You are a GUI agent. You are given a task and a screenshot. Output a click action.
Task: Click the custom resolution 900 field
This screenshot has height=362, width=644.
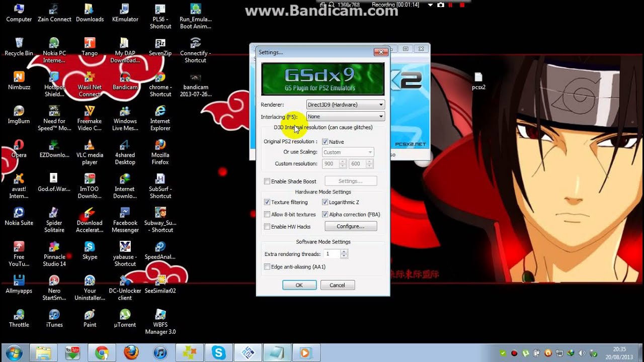331,164
